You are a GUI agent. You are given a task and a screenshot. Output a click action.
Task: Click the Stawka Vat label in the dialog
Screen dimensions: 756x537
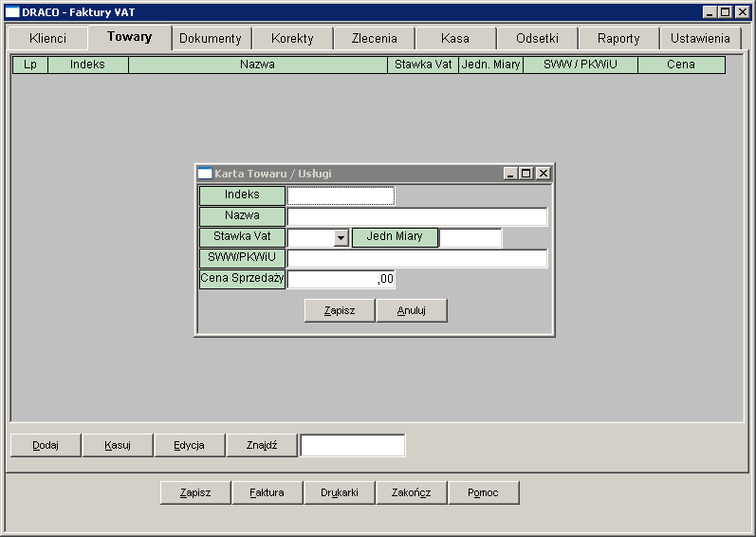[x=242, y=237]
